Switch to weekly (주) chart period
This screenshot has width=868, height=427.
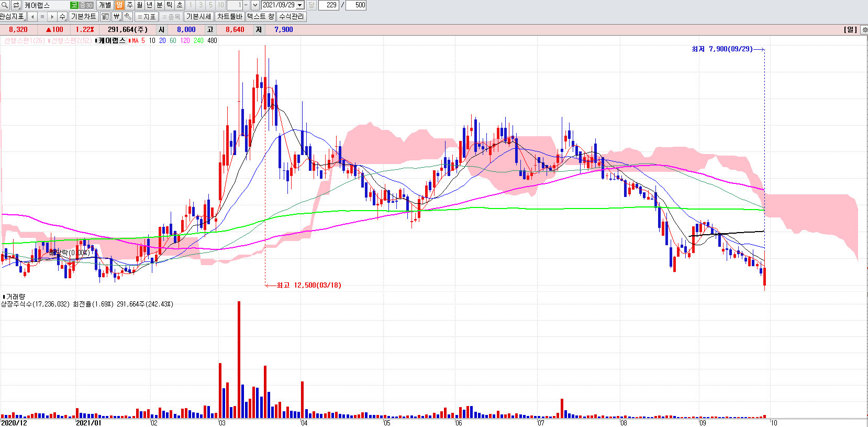coord(129,5)
